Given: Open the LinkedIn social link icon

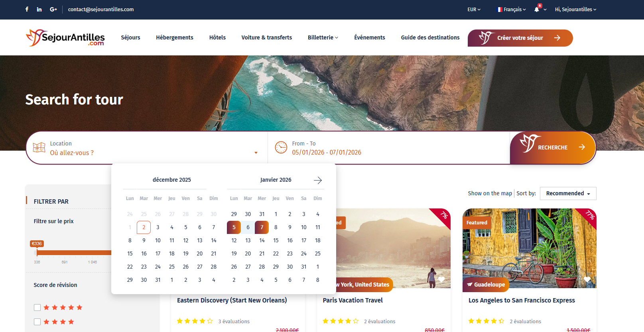Looking at the screenshot, I should 39,9.
